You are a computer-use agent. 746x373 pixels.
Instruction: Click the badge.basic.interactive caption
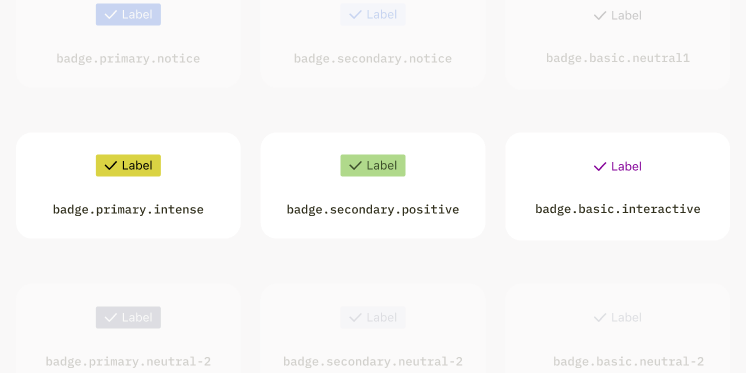(x=618, y=209)
